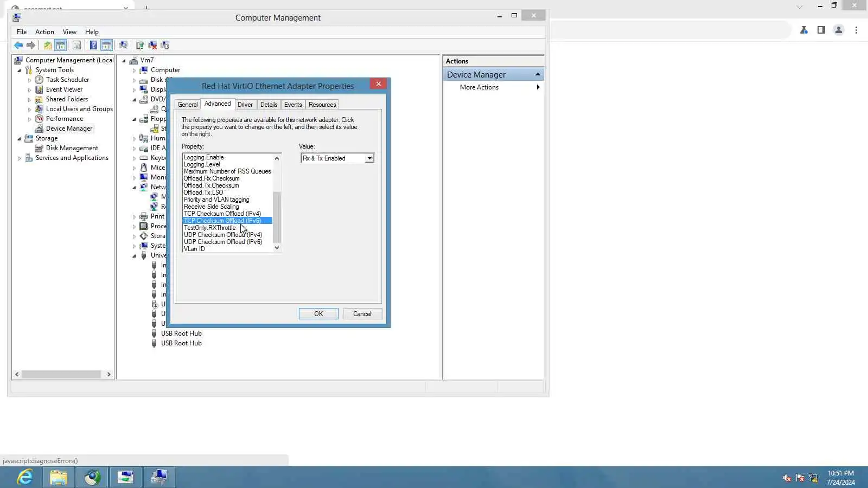Toggle the Show/Hide Console Tree toolbar icon

pyautogui.click(x=61, y=46)
